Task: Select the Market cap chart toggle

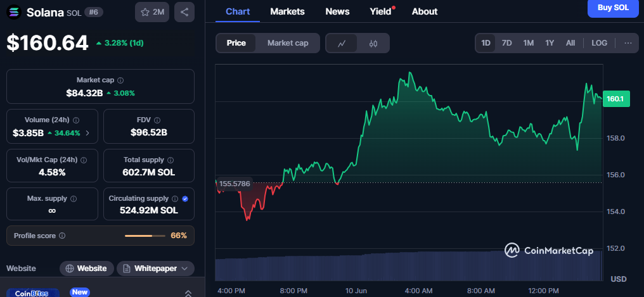Action: [288, 43]
